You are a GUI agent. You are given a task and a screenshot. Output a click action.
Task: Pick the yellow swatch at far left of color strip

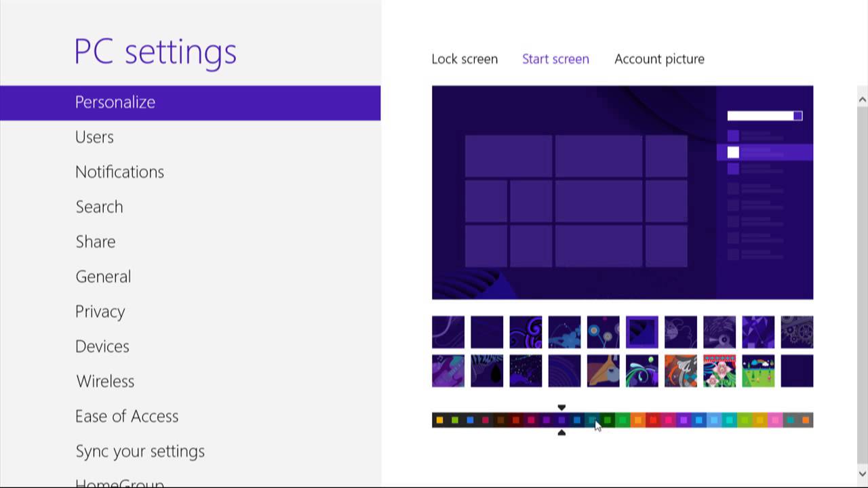point(439,420)
